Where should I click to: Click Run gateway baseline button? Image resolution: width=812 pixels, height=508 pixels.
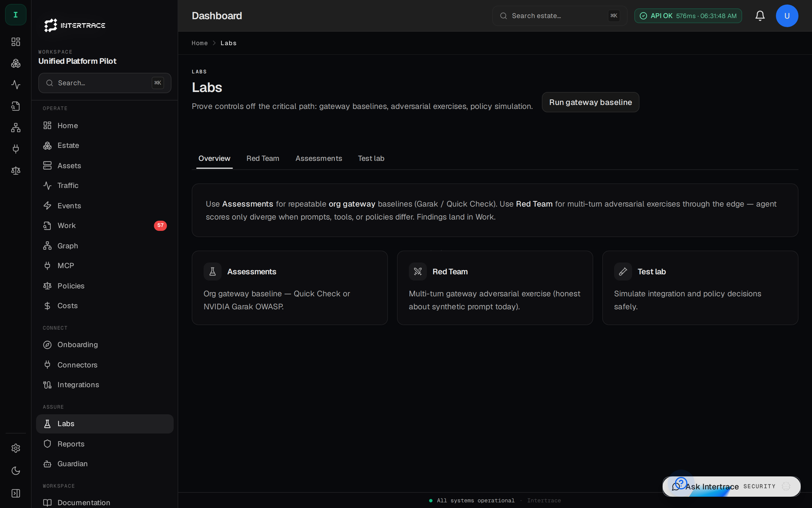590,102
